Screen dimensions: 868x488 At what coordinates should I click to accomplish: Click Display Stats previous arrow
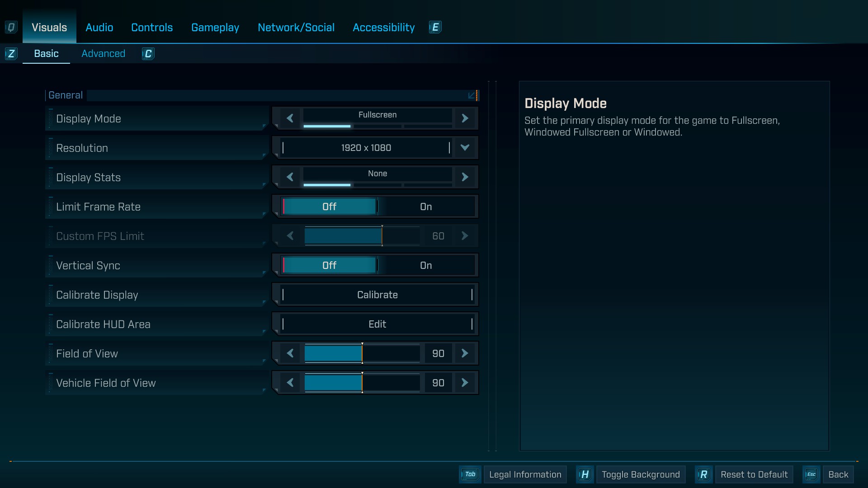290,177
